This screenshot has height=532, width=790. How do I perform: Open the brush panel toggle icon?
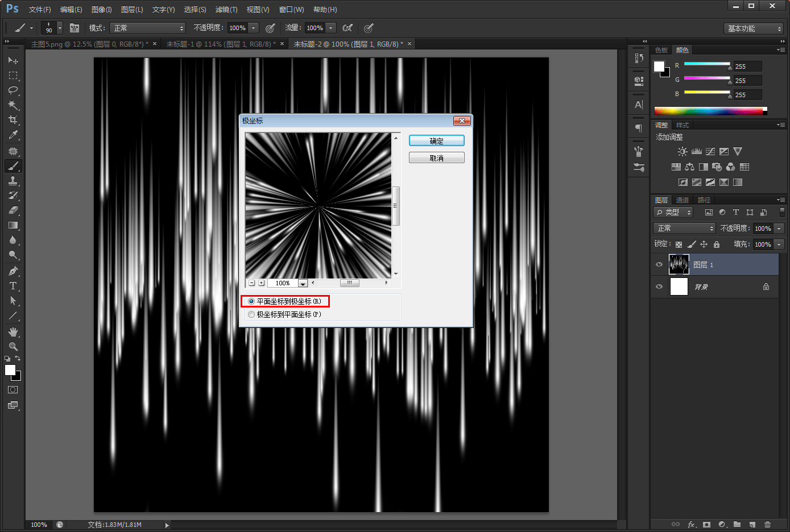point(75,28)
